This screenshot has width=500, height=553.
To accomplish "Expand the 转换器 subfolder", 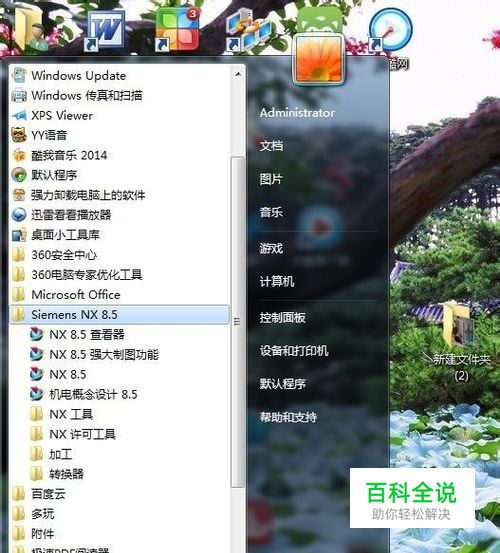I will coord(120,474).
